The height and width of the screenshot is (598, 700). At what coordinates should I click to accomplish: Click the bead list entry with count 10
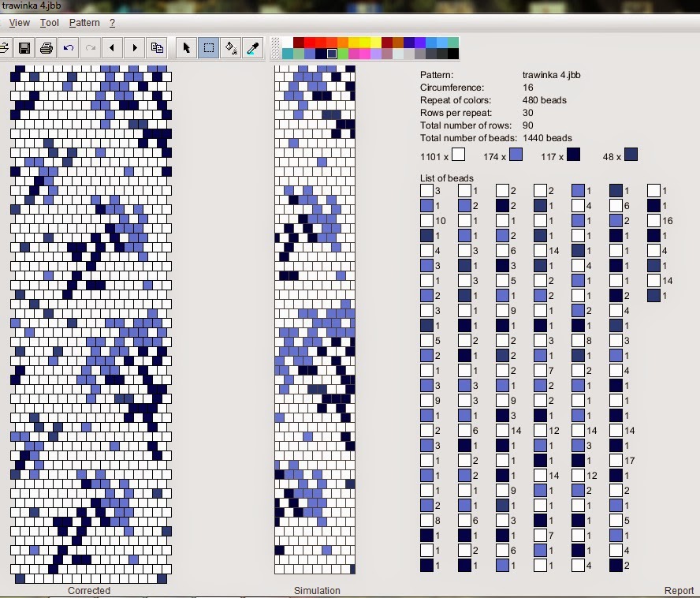click(x=433, y=220)
